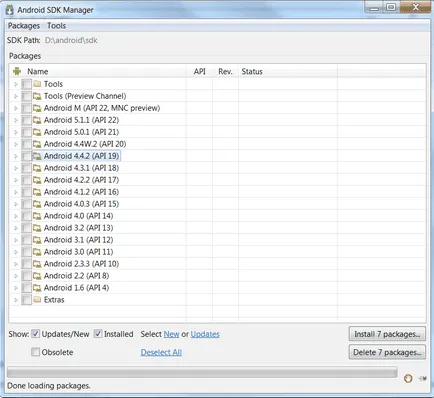This screenshot has width=434, height=398.
Task: Check the Android 4.4.2 (API 19) checkbox
Action: click(x=26, y=156)
